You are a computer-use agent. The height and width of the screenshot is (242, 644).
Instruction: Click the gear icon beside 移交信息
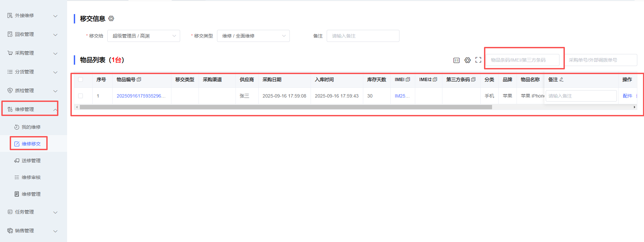pos(111,18)
